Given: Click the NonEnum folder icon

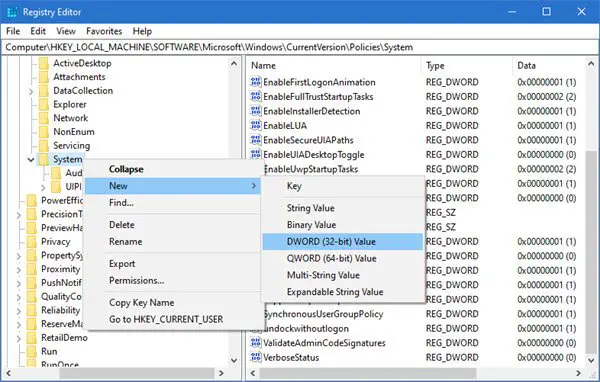Looking at the screenshot, I should click(x=44, y=132).
